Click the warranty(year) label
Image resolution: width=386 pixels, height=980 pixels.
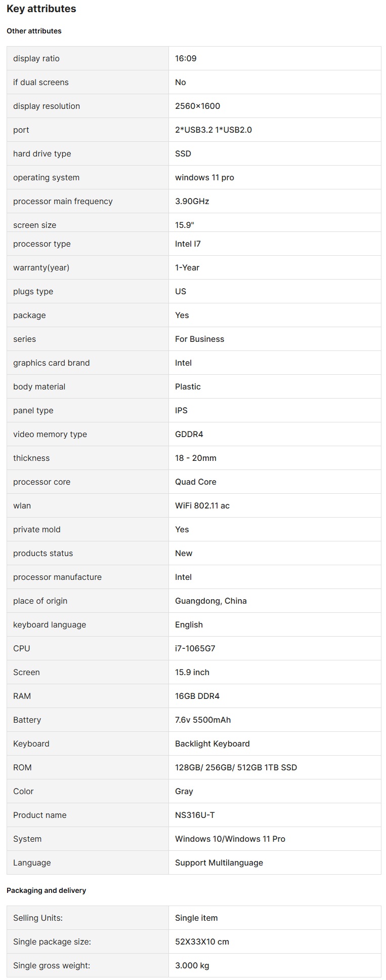point(41,267)
